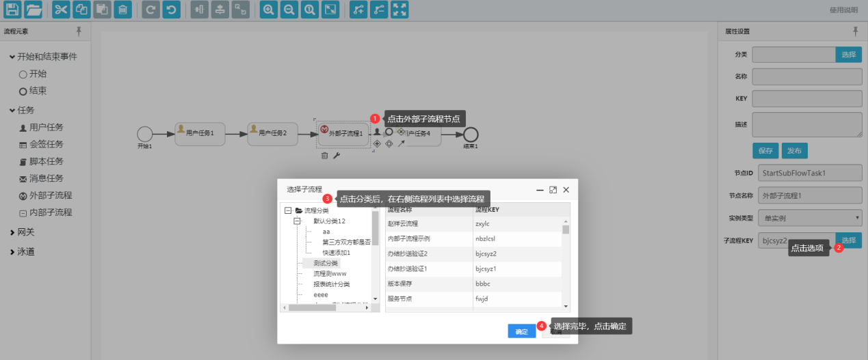The width and height of the screenshot is (868, 360).
Task: Fit diagram to window icon
Action: (x=330, y=10)
